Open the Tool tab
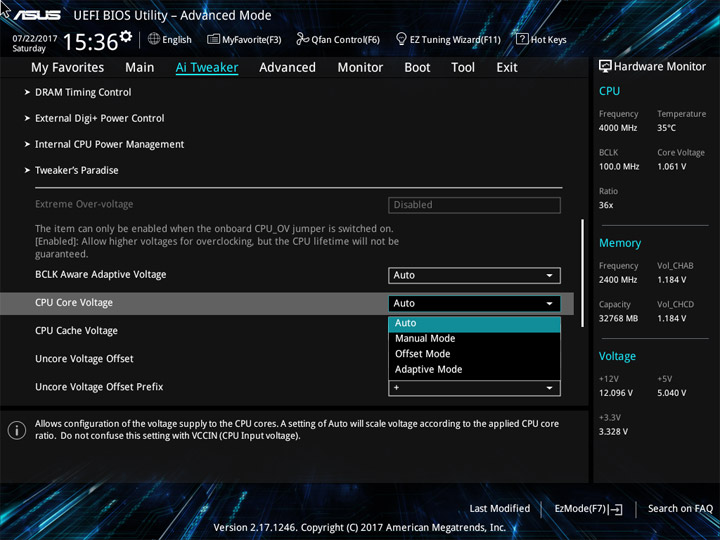This screenshot has height=540, width=720. (x=463, y=68)
